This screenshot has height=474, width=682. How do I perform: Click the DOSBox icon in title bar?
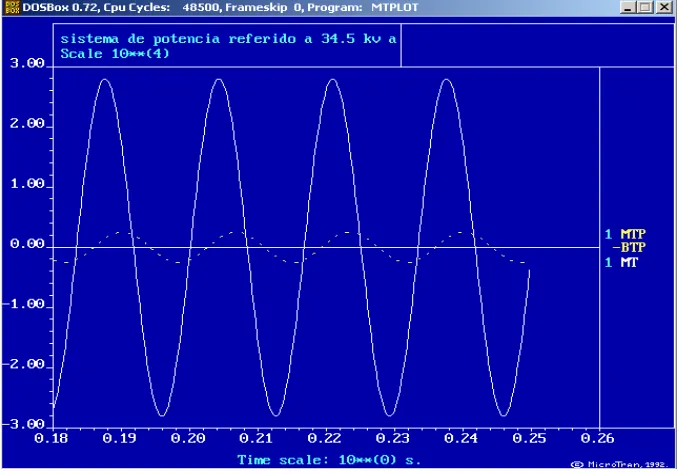coord(12,7)
